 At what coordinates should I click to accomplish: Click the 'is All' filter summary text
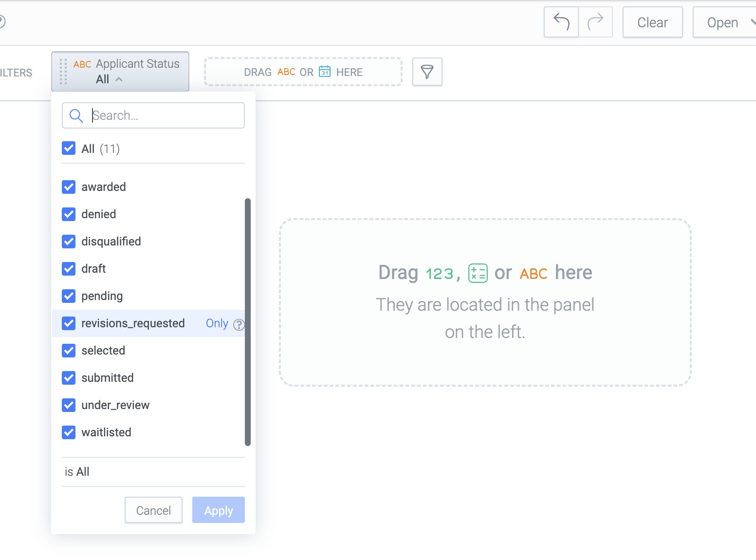pyautogui.click(x=77, y=472)
